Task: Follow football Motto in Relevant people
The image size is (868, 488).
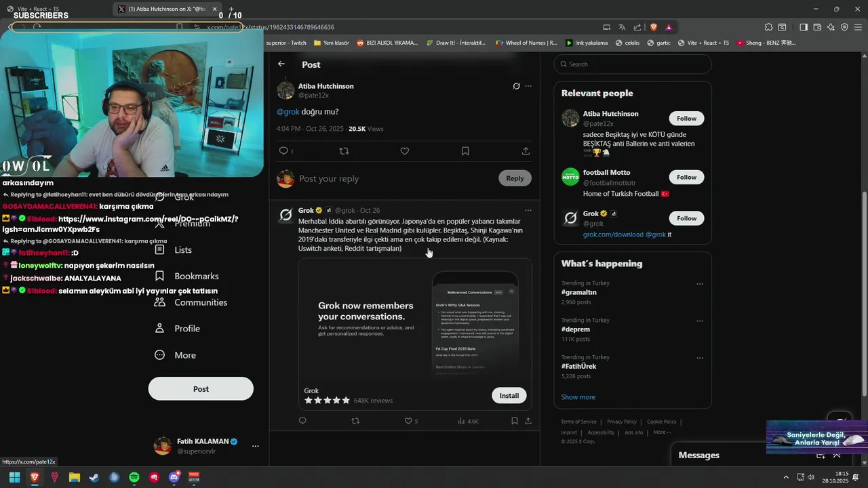Action: click(686, 177)
